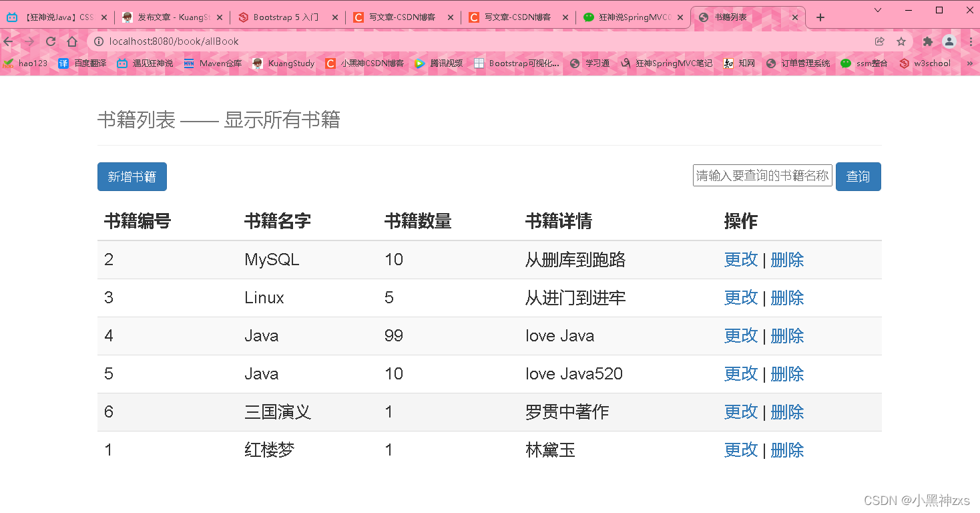
Task: Click 更改 for 红楼梦 row
Action: (741, 450)
